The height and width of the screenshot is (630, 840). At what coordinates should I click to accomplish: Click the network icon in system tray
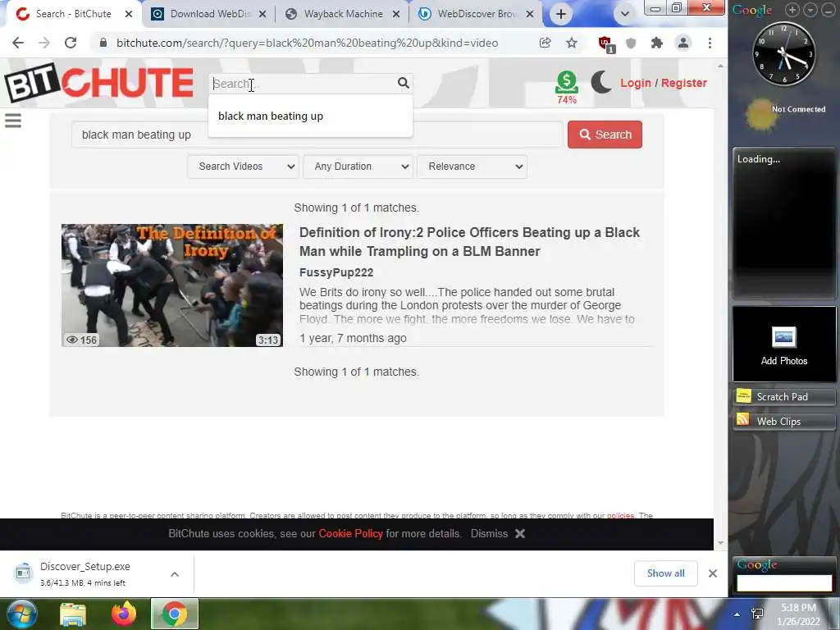tap(757, 614)
